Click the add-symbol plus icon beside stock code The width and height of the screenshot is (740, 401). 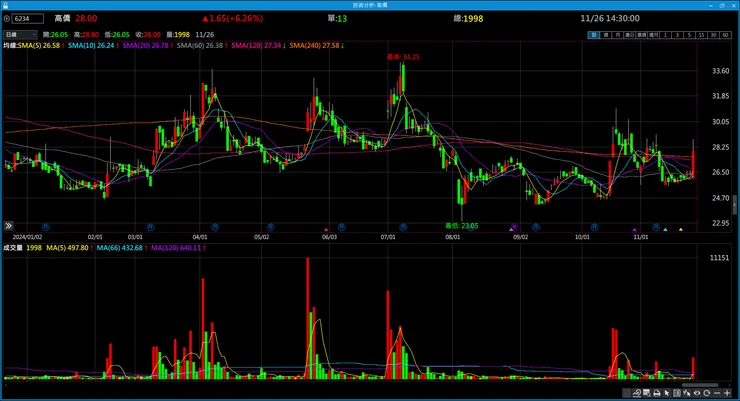point(7,19)
